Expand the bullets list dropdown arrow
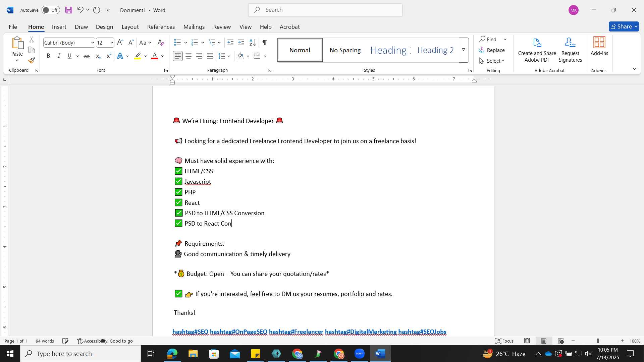Image resolution: width=644 pixels, height=362 pixels. coord(185,43)
